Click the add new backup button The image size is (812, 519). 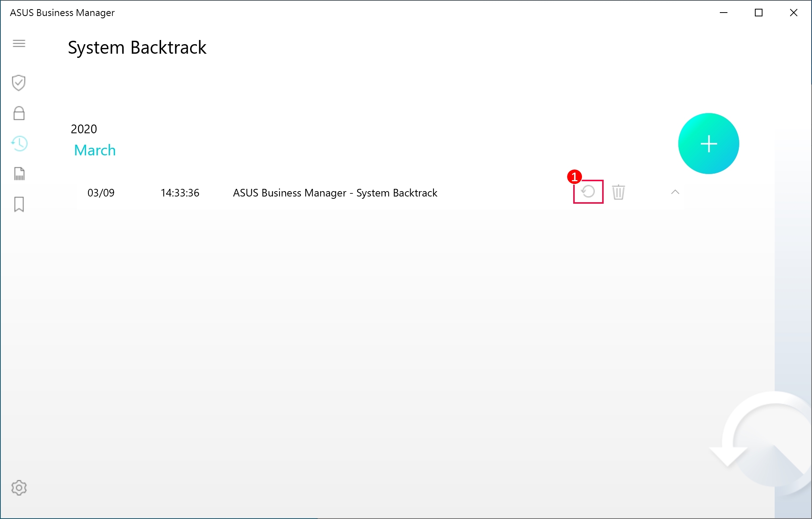709,143
